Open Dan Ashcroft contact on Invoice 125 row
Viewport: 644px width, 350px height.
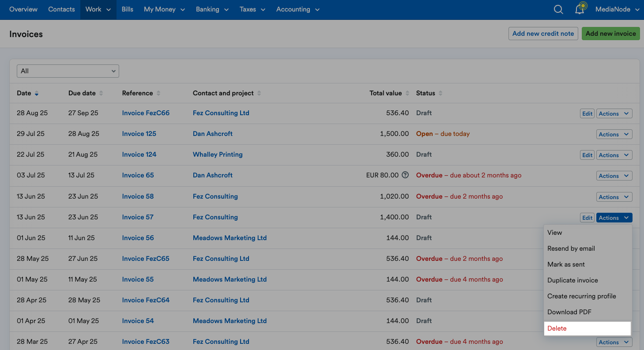point(213,134)
